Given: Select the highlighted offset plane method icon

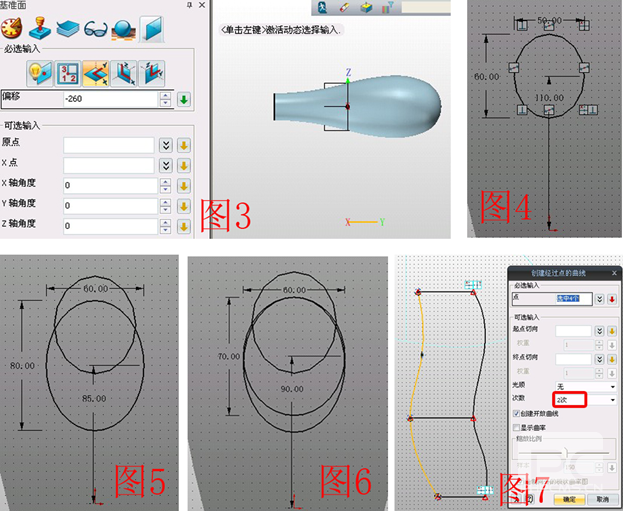Looking at the screenshot, I should (x=96, y=72).
